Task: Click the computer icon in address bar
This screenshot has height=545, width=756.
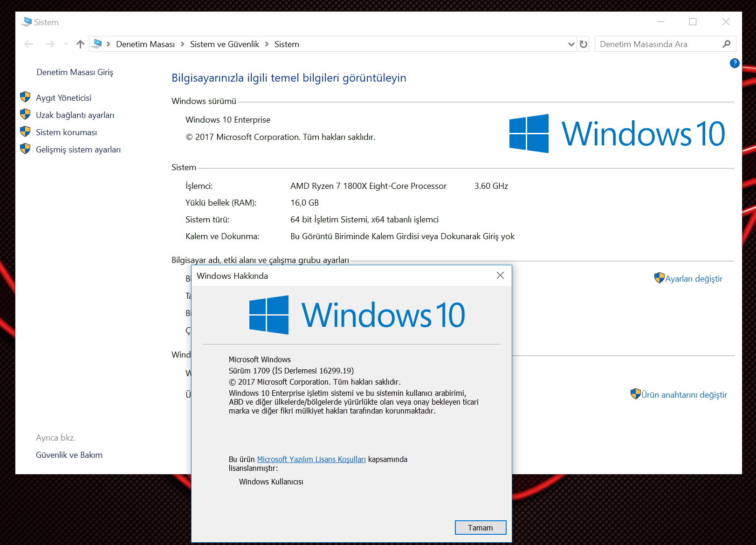Action: pos(97,44)
